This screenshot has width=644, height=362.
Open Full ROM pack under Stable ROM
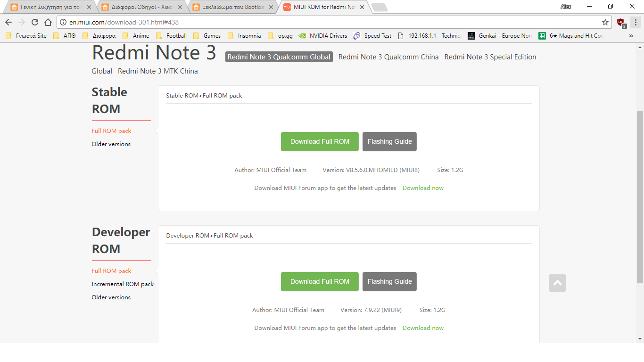click(111, 131)
